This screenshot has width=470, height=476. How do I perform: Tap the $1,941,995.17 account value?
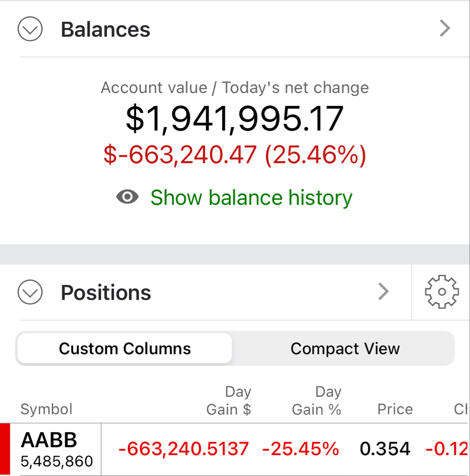(235, 119)
